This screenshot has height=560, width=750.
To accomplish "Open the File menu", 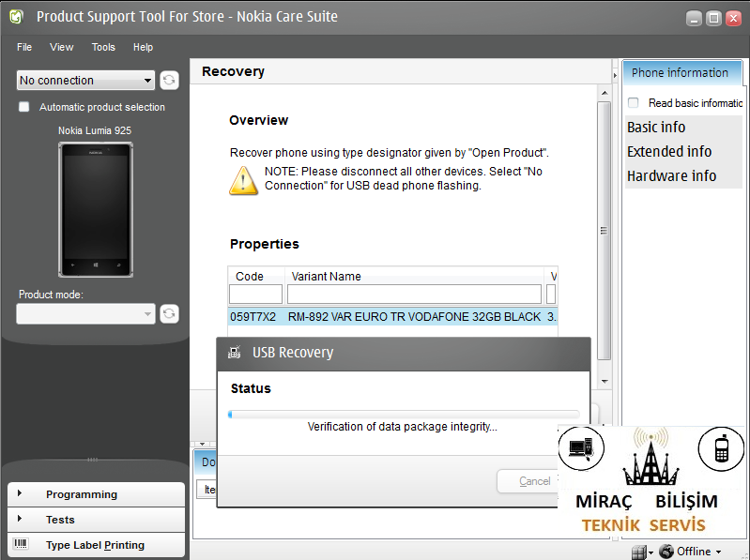I will point(24,47).
